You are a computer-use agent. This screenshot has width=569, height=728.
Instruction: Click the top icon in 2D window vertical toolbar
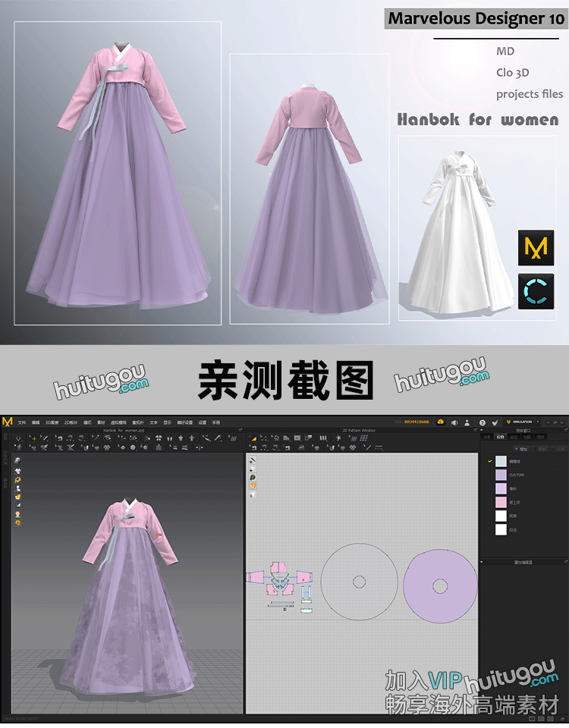click(x=253, y=460)
